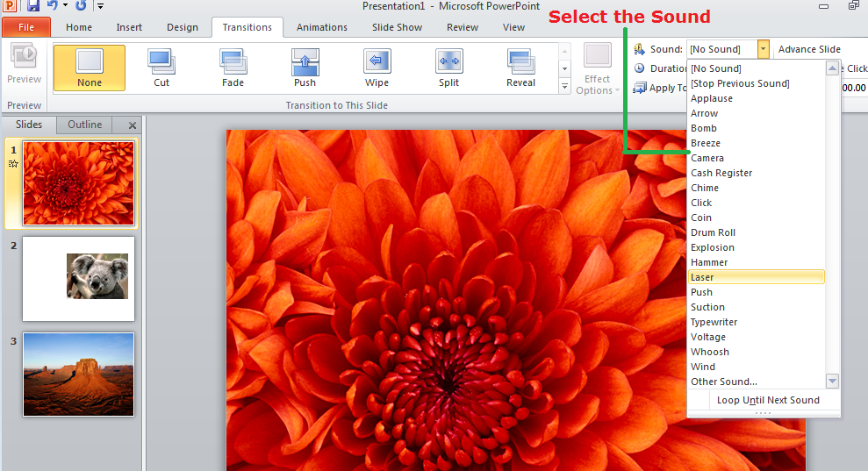This screenshot has height=471, width=868.
Task: Open the File tab
Action: 26,27
